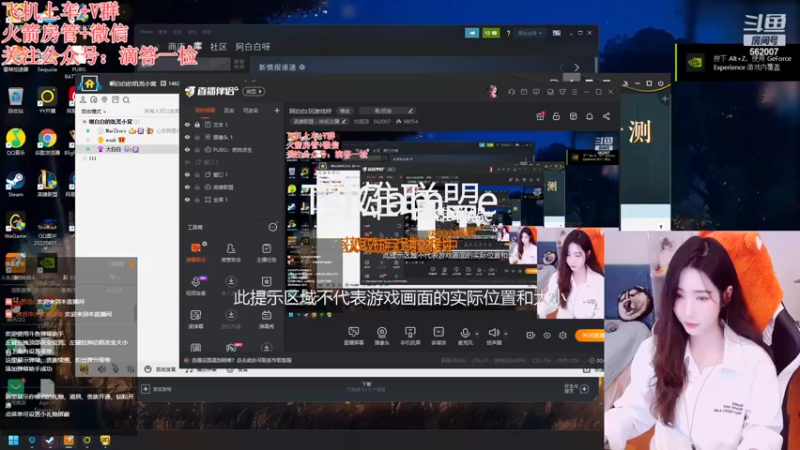Open WeGame desktop shortcut
Screen dimensions: 800x450
click(x=15, y=226)
